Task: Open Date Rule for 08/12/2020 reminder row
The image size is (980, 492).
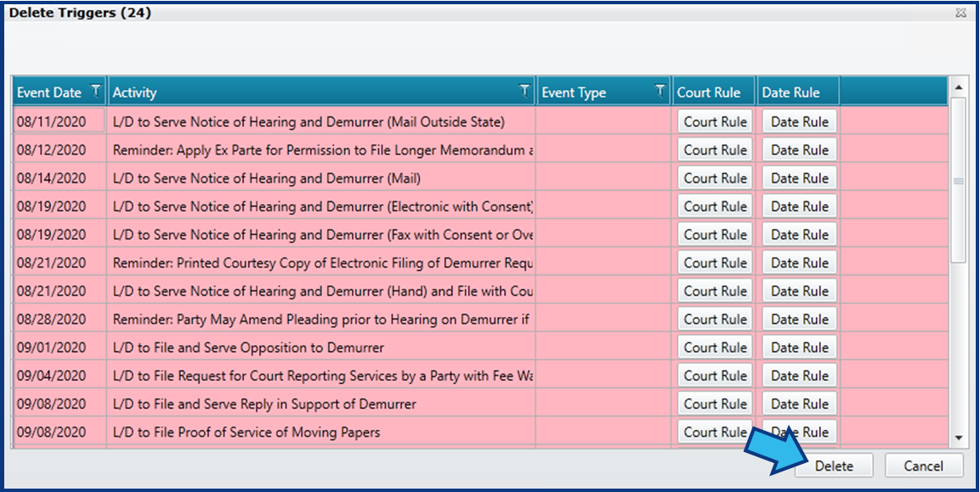Action: pyautogui.click(x=799, y=150)
